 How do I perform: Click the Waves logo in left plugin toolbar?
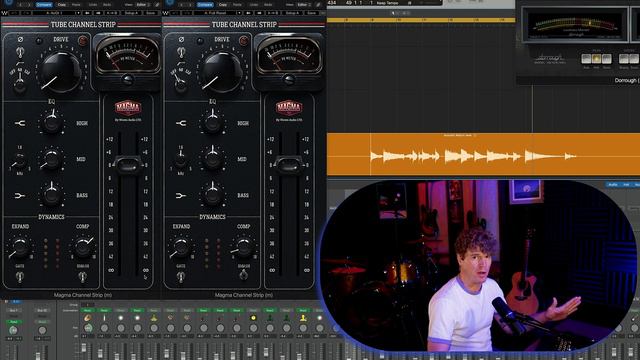pyautogui.click(x=4, y=13)
